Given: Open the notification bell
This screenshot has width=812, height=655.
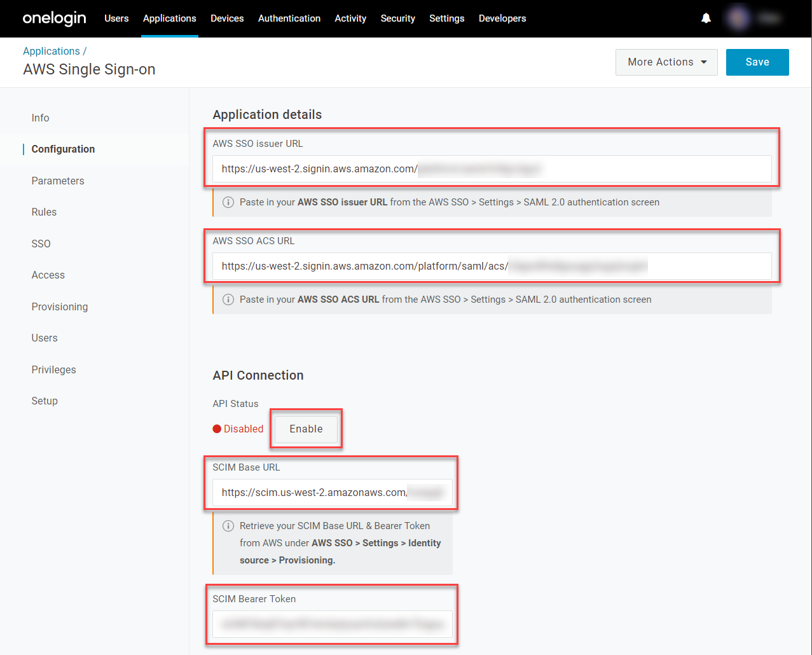Looking at the screenshot, I should 706,18.
